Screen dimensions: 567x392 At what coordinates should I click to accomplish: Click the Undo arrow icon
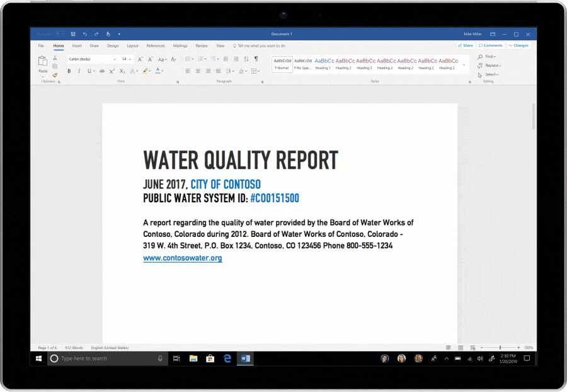pyautogui.click(x=84, y=34)
